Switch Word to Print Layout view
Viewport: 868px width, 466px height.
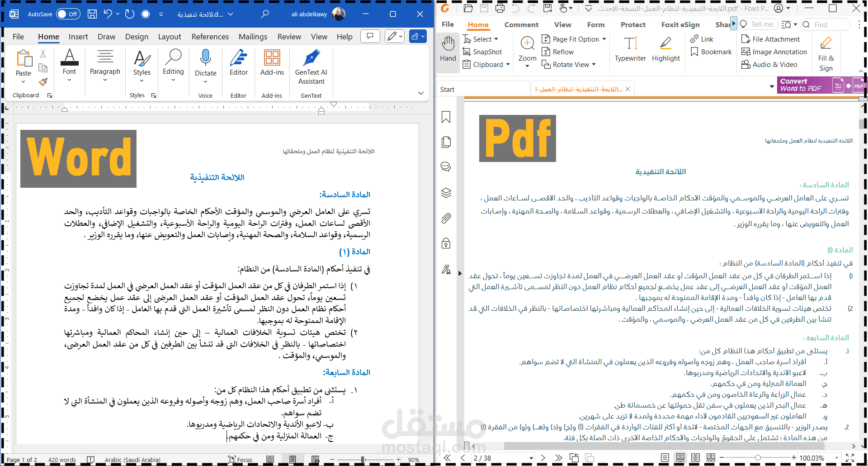tap(292, 460)
